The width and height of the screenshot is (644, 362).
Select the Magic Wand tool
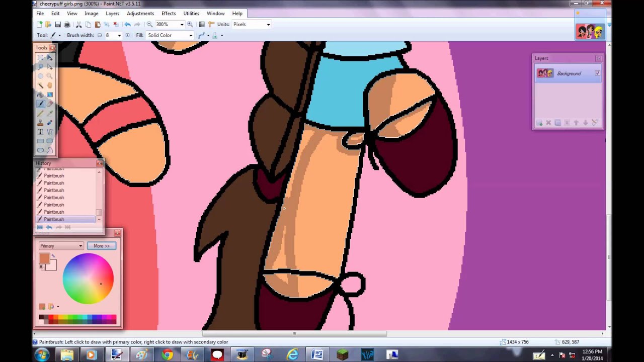click(41, 85)
